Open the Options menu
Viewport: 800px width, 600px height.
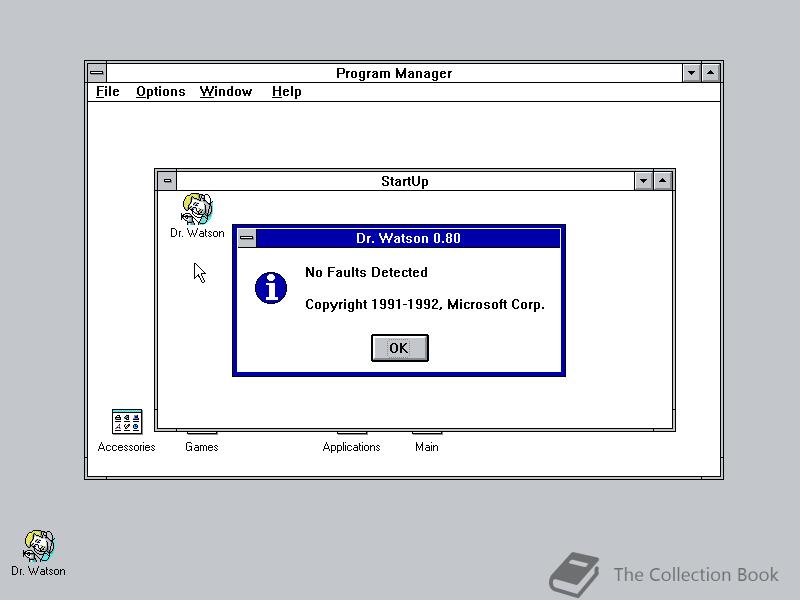pyautogui.click(x=160, y=91)
